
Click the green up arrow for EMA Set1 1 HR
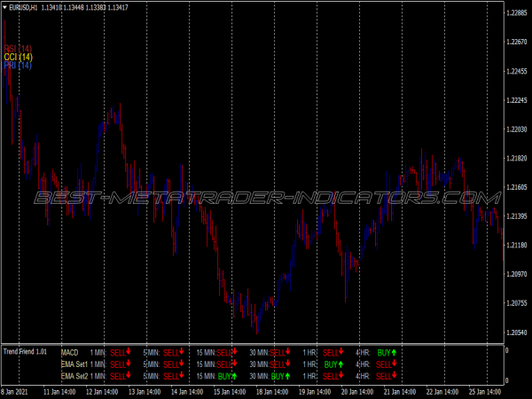click(x=341, y=364)
